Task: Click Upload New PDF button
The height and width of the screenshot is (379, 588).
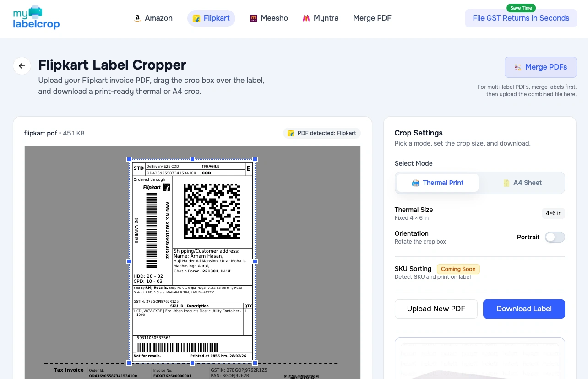Action: tap(436, 309)
